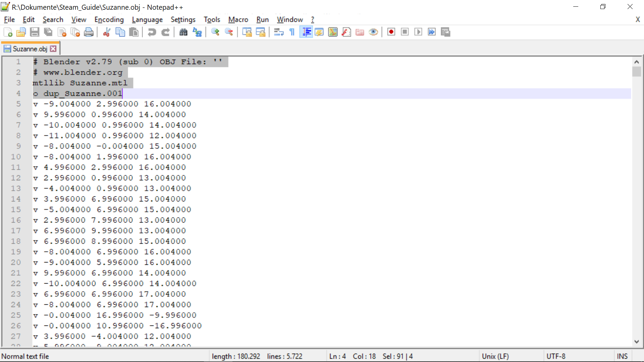Open the Macro menu
This screenshot has height=362, width=644.
238,20
